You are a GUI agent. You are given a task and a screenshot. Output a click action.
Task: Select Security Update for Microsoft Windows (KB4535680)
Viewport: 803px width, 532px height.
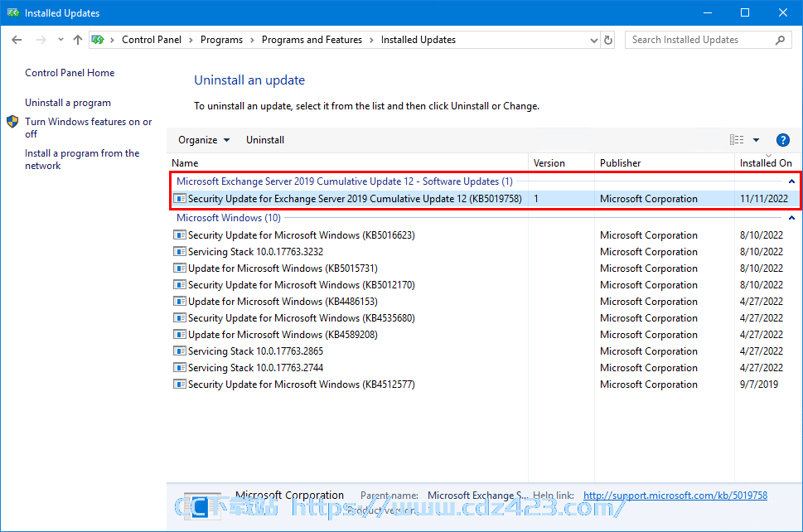[485, 318]
